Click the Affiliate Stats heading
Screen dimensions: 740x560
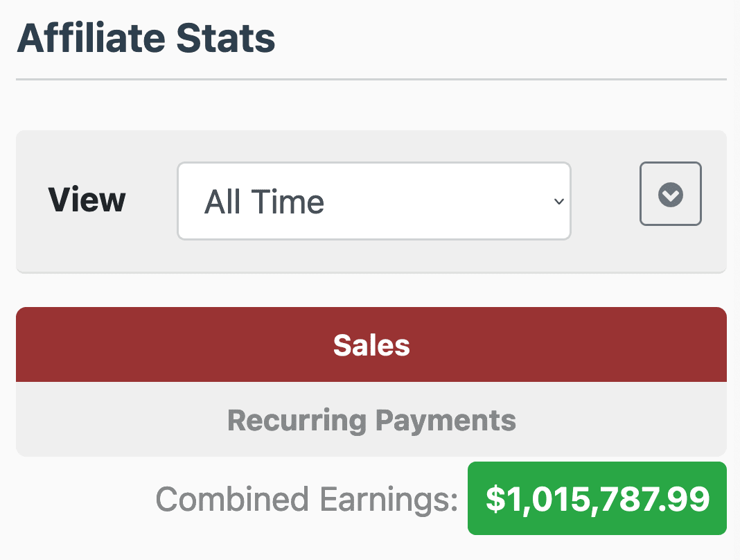146,39
